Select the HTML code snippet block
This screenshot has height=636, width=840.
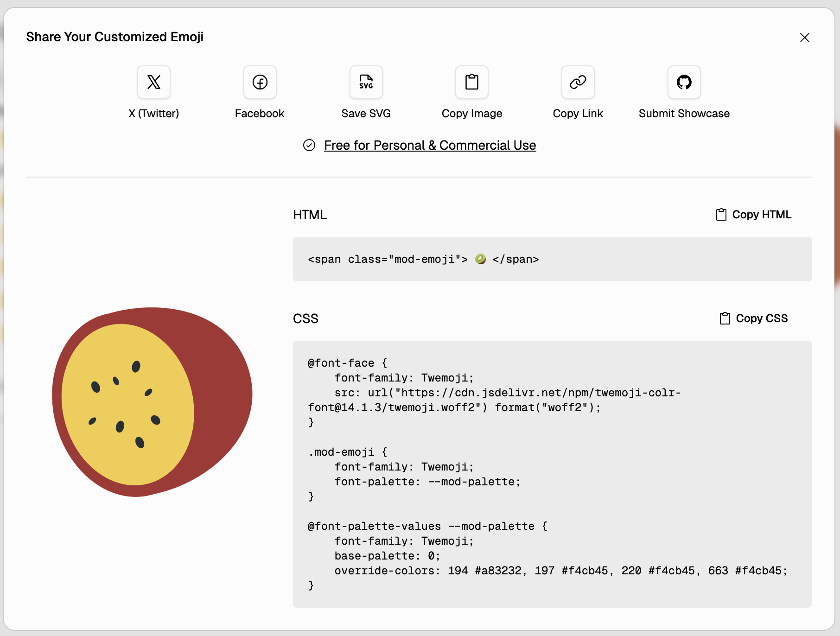552,259
